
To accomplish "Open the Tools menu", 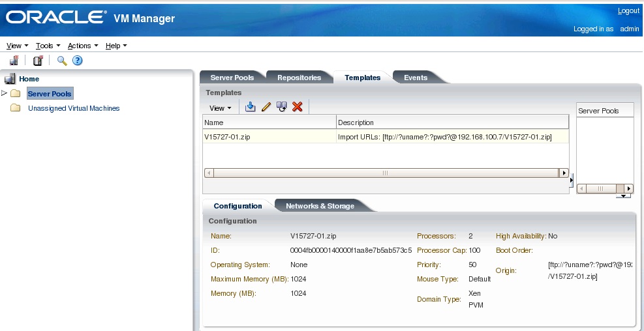I will pos(48,46).
